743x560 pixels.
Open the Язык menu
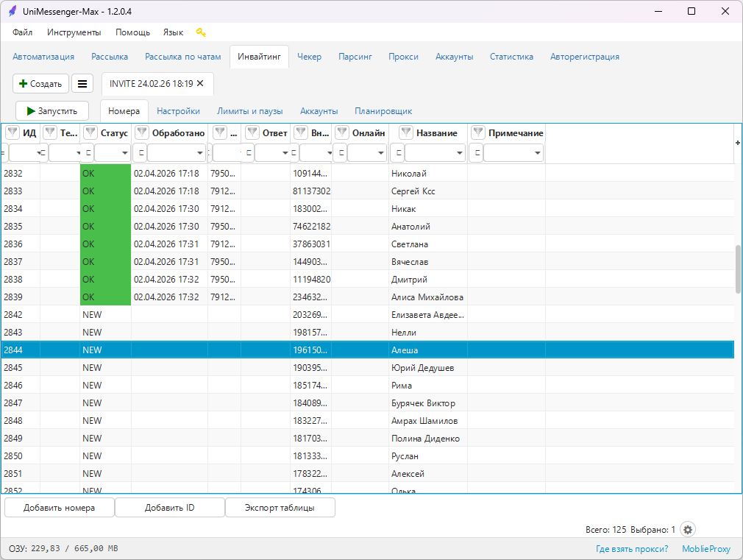click(x=173, y=32)
